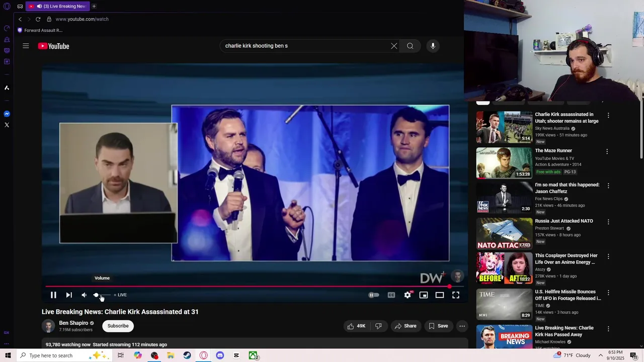
Task: Pause the live video
Action: point(53,295)
